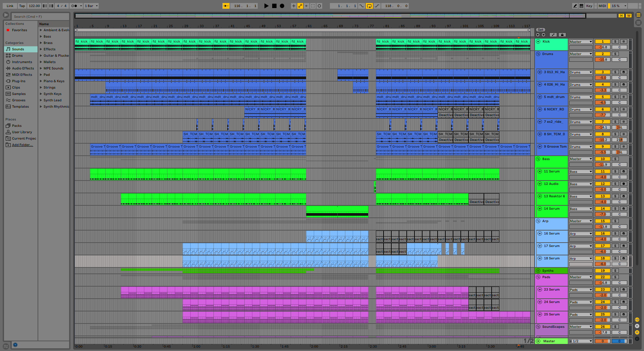Screen dimensions: 644x351
Task: Toggle Pads group activator 22
Action: (602, 277)
